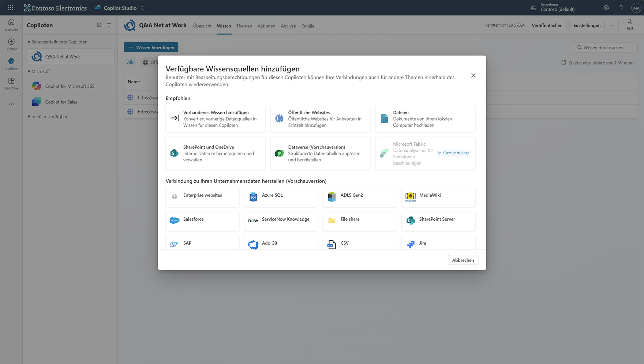Viewport: 644px width, 364px height.
Task: Select Enterprise websites connector
Action: (202, 197)
